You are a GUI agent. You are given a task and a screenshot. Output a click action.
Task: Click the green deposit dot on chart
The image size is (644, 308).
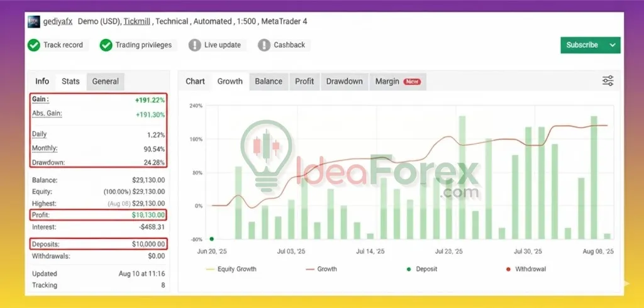pyautogui.click(x=211, y=239)
